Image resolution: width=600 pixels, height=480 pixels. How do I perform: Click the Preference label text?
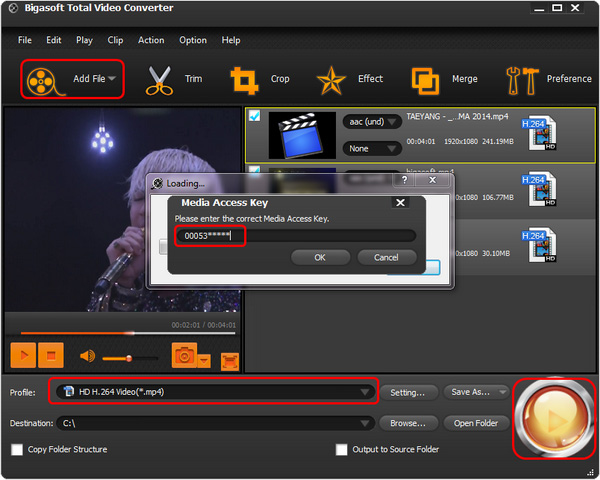pos(569,79)
